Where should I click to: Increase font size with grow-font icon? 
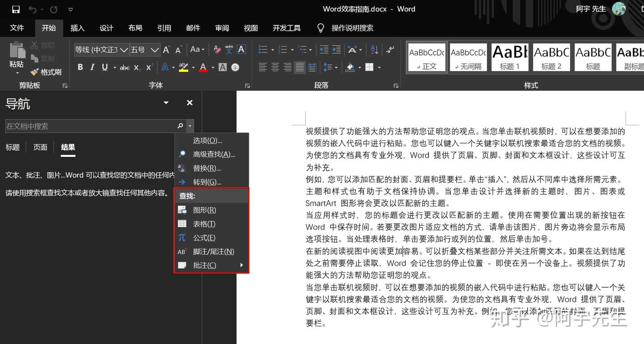click(166, 50)
